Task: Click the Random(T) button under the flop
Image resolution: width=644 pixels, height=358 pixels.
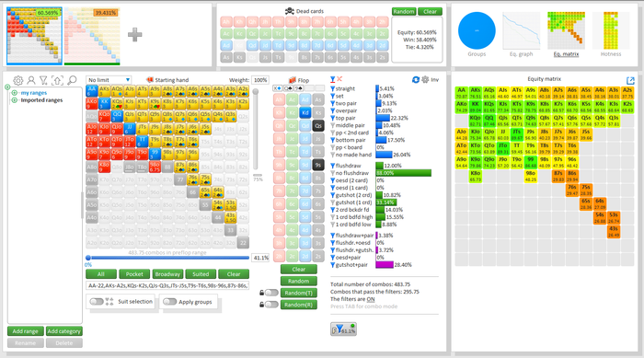Action: [299, 293]
